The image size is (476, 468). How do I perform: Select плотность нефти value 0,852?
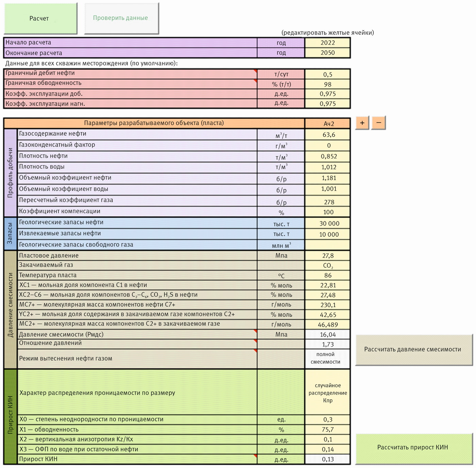[327, 156]
